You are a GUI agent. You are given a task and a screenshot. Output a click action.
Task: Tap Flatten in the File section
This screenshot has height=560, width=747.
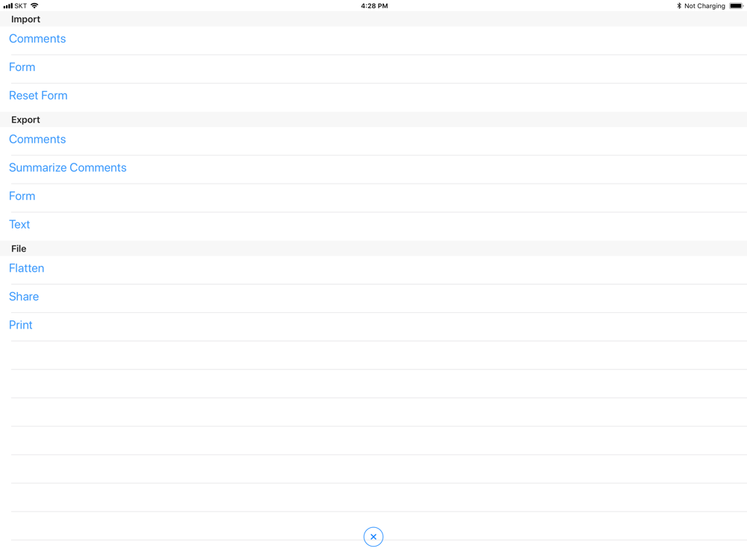click(373, 269)
